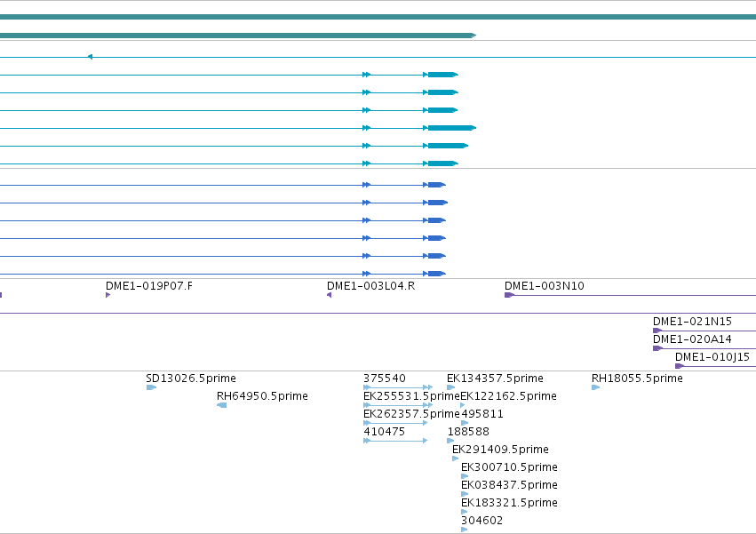Viewport: 756px width, 534px height.
Task: Click the longest teal transcript exon block
Action: 452,128
